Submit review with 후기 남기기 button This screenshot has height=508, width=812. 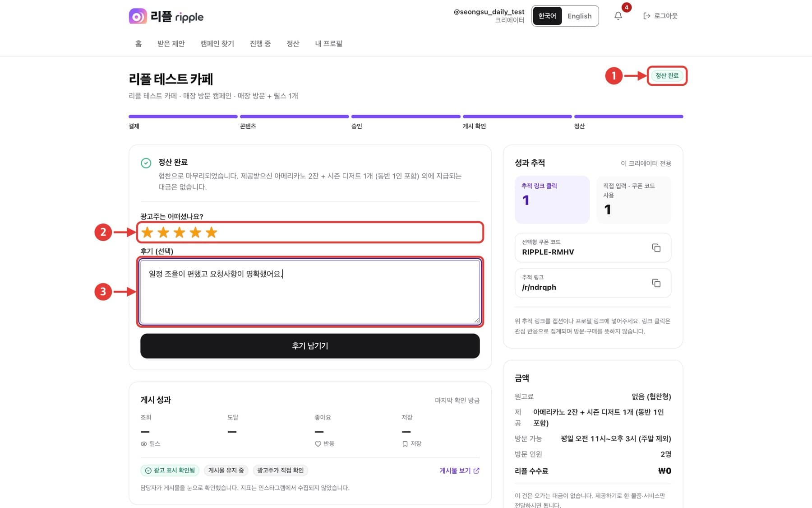pos(310,346)
